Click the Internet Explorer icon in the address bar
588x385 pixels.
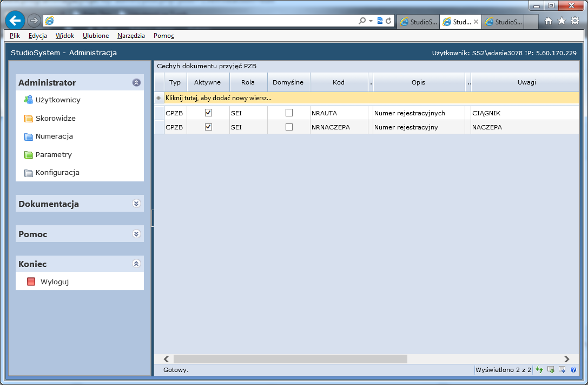tap(50, 21)
